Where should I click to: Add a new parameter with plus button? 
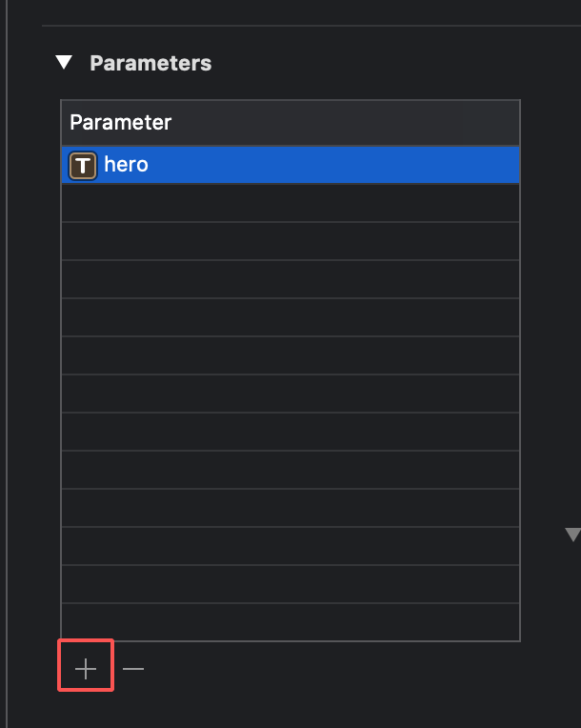86,669
